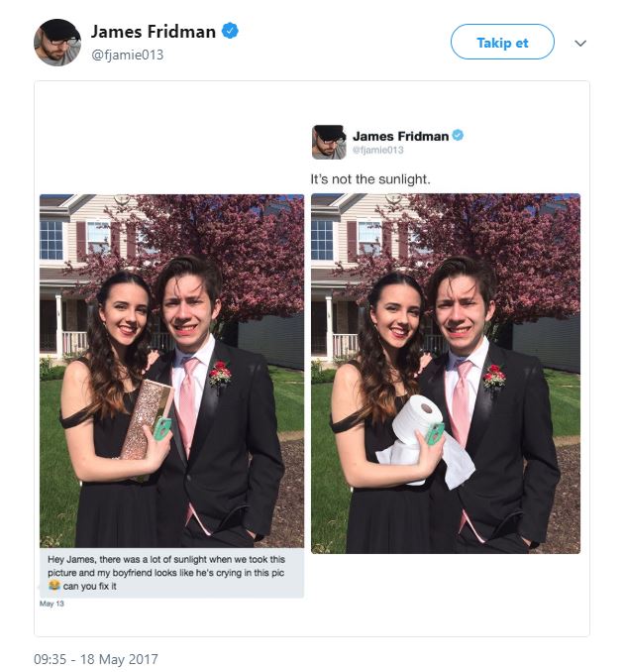The height and width of the screenshot is (672, 625).
Task: Click the @fjamie013 handle in tweet header
Action: [x=127, y=55]
